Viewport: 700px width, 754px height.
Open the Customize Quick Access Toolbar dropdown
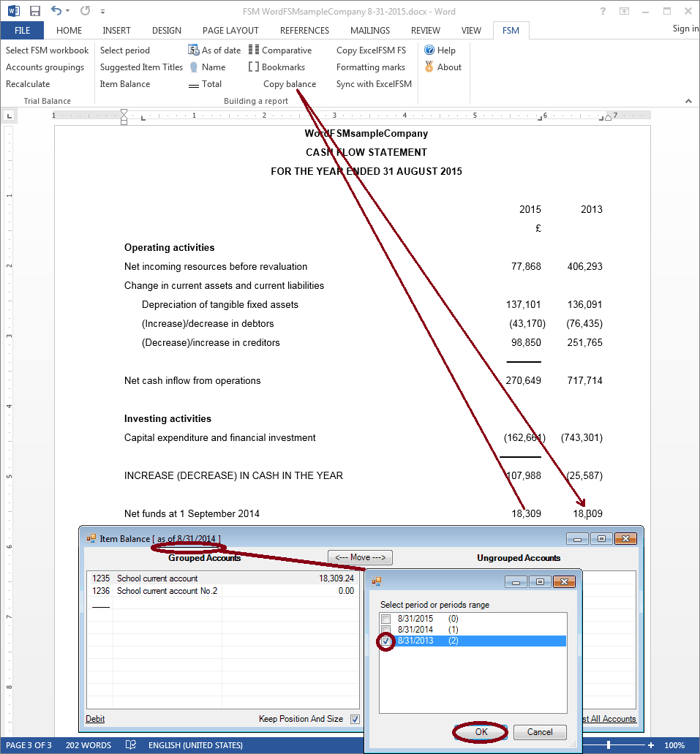tap(102, 12)
